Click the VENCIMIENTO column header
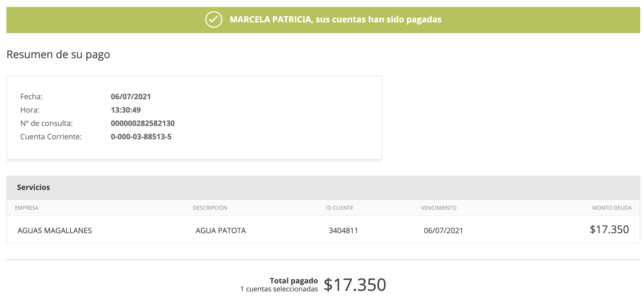Viewport: 644px width, 301px height. tap(438, 208)
